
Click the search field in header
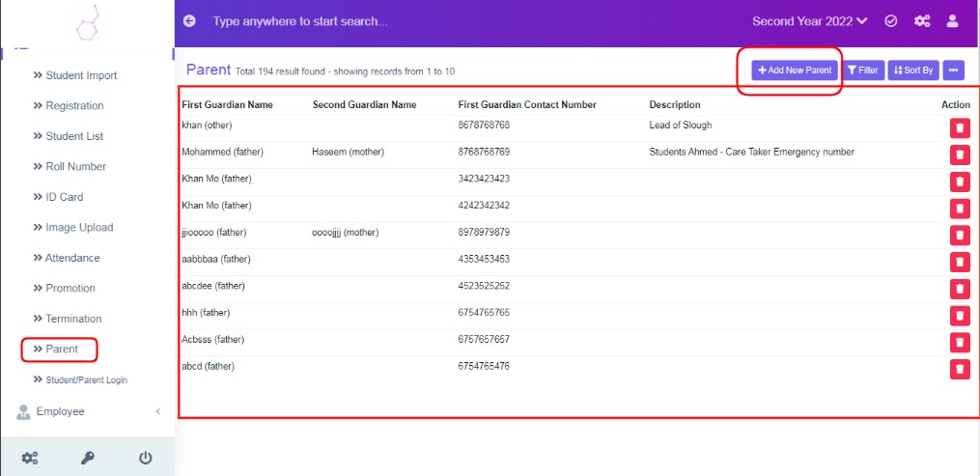300,21
